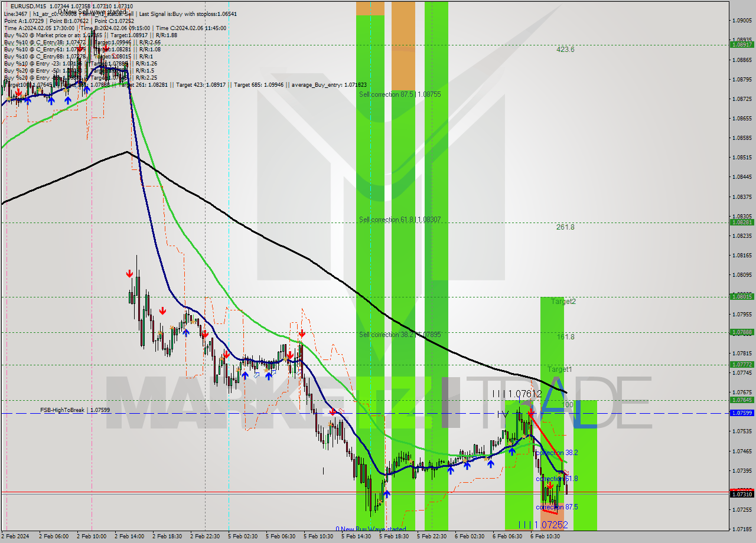
Task: Click the 'correction 61.8' blue label
Action: point(557,479)
